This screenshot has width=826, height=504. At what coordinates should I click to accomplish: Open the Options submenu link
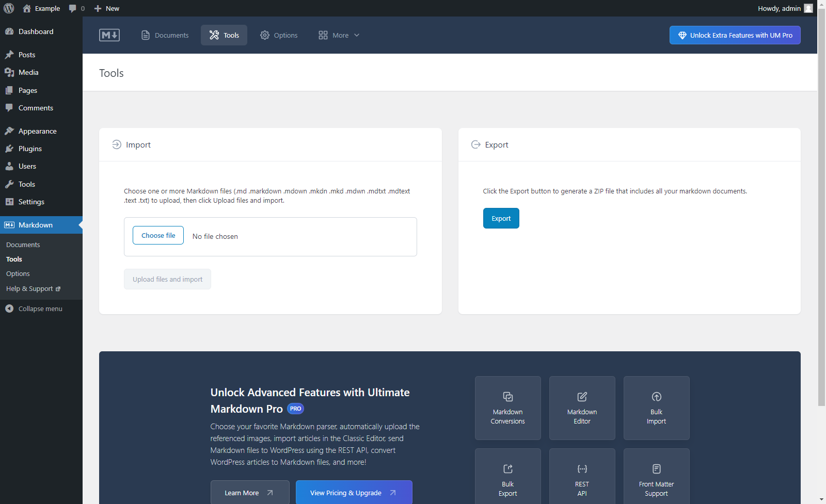click(x=18, y=273)
